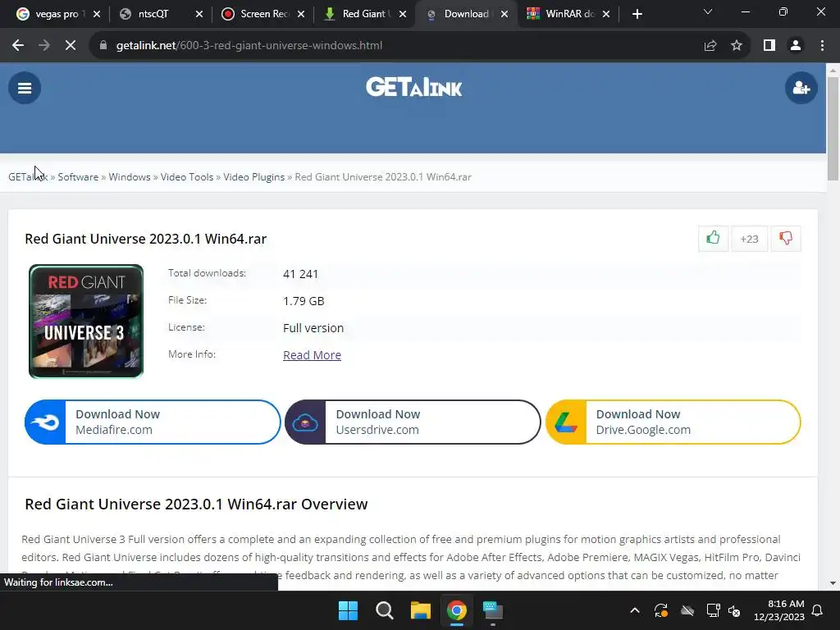Select the active Download tab

466,14
